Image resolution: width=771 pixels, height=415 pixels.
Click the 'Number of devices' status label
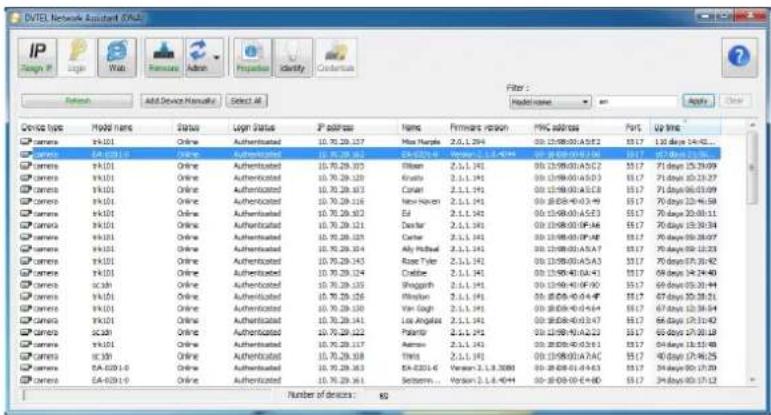tap(320, 395)
